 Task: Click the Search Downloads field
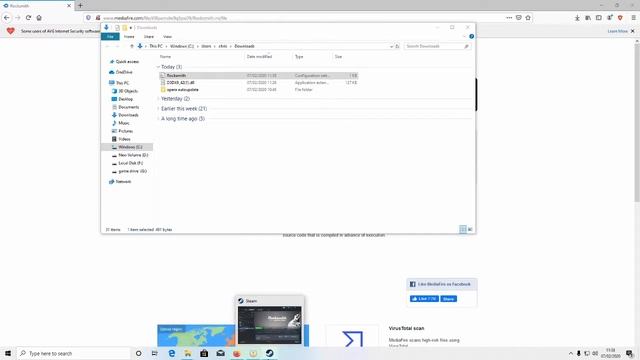[437, 46]
